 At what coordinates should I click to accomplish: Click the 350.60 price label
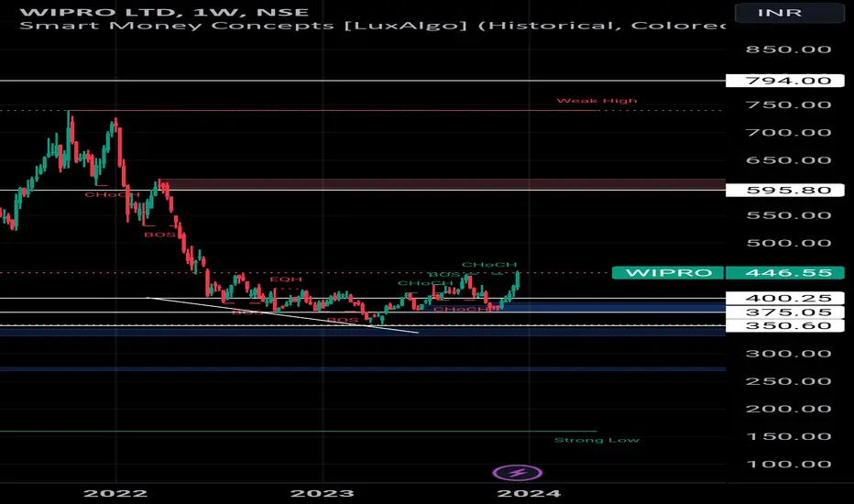785,326
